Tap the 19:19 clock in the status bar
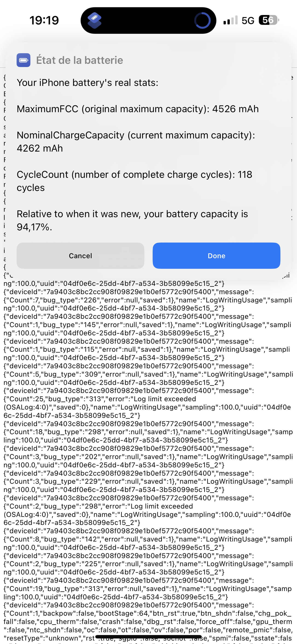The height and width of the screenshot is (644, 297). 44,20
